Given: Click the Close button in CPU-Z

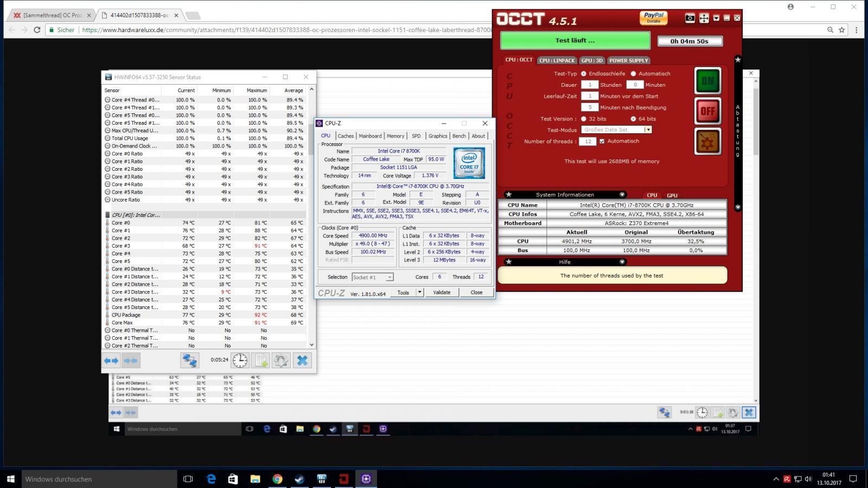Looking at the screenshot, I should (476, 292).
